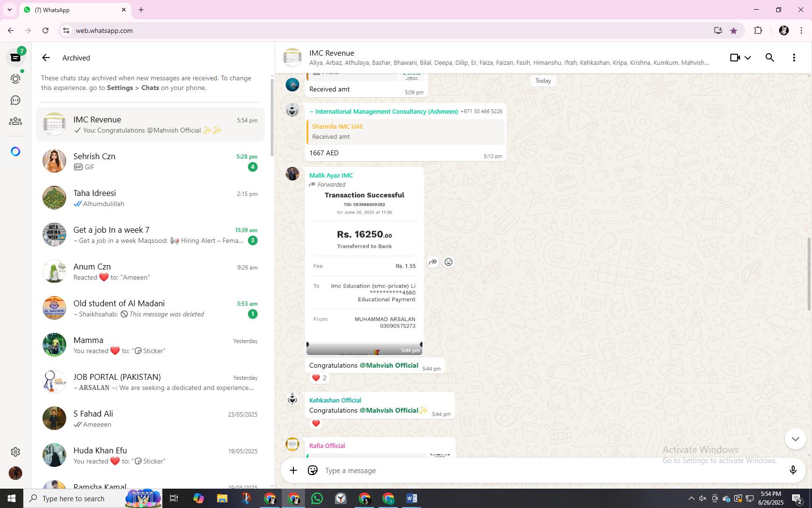Open browser Extensions puzzle icon

click(758, 30)
